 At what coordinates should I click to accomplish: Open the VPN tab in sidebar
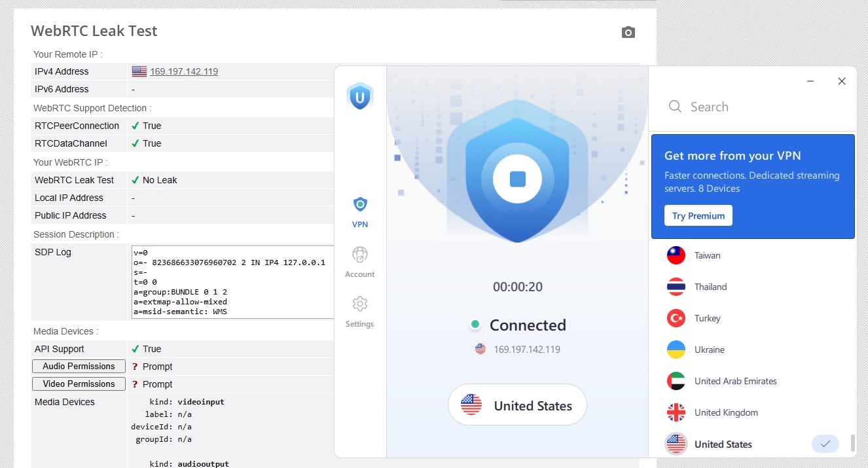[360, 213]
